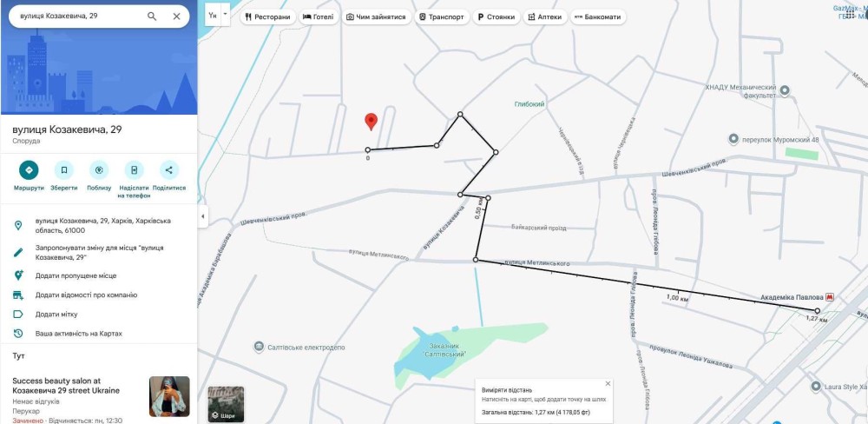The width and height of the screenshot is (868, 424).
Task: Save the place with Зберегти icon
Action: (63, 170)
